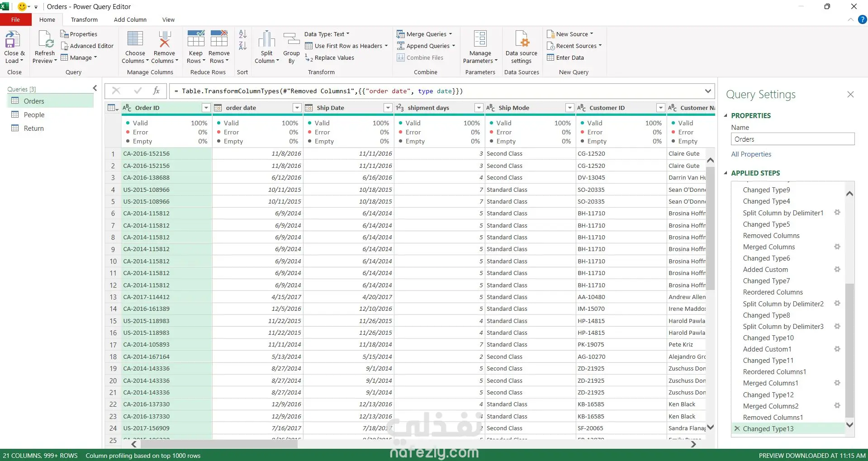Click the All Properties link
868x461 pixels.
pyautogui.click(x=751, y=154)
